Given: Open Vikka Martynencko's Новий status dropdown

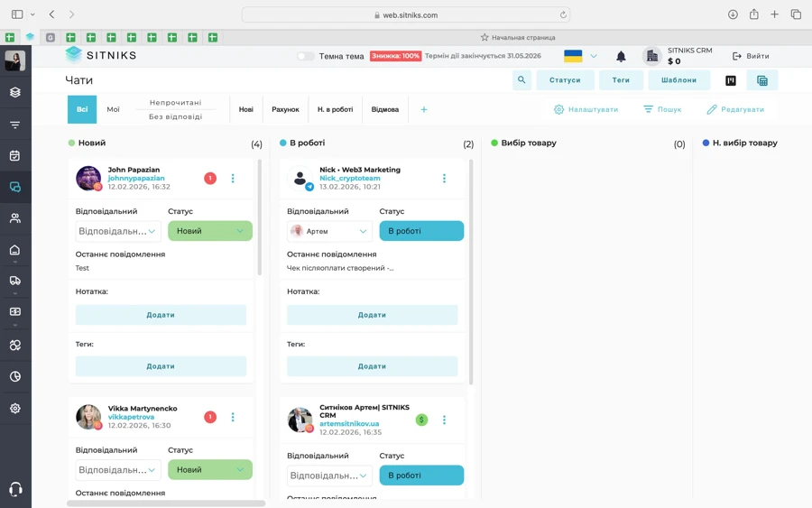Looking at the screenshot, I should [209, 470].
